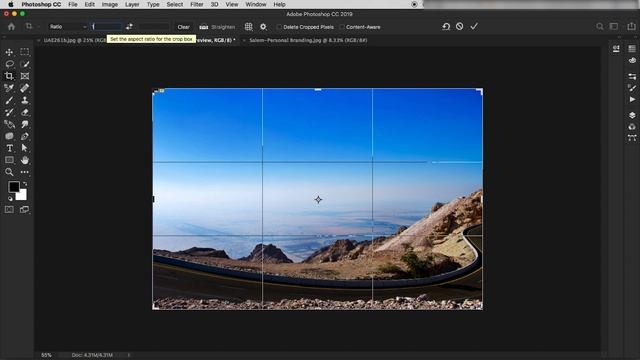Enable Delete Cropped Pixels checkbox
This screenshot has height=360, width=640.
coord(279,27)
